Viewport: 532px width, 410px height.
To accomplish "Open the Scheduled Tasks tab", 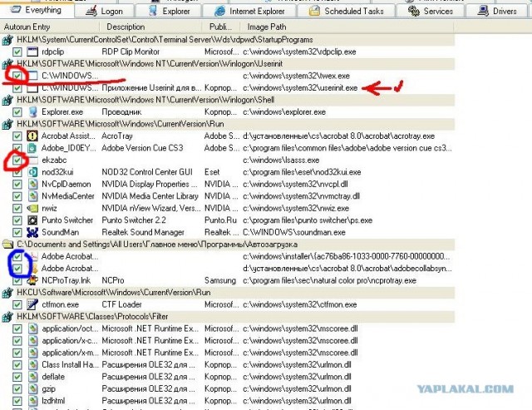I will point(346,11).
